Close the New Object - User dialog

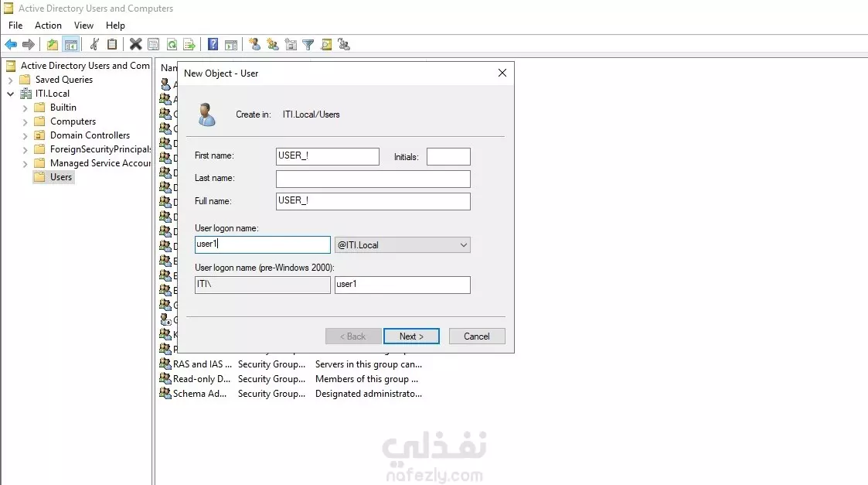click(x=502, y=73)
